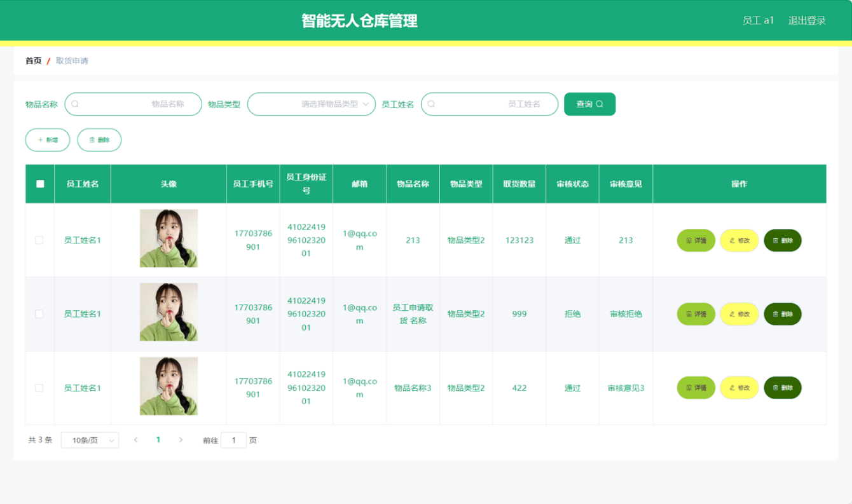Click 退出登录 in the header
Image resolution: width=852 pixels, height=504 pixels.
click(x=807, y=20)
